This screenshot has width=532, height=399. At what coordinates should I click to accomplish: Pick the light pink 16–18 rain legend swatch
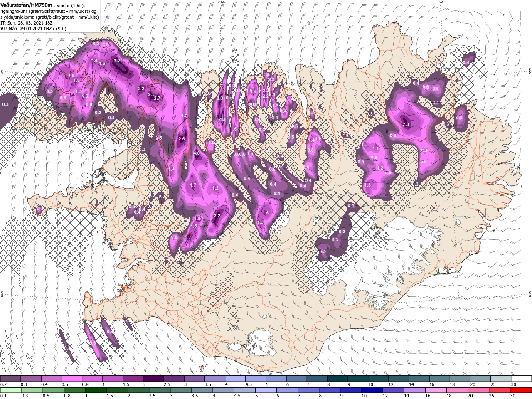click(435, 390)
